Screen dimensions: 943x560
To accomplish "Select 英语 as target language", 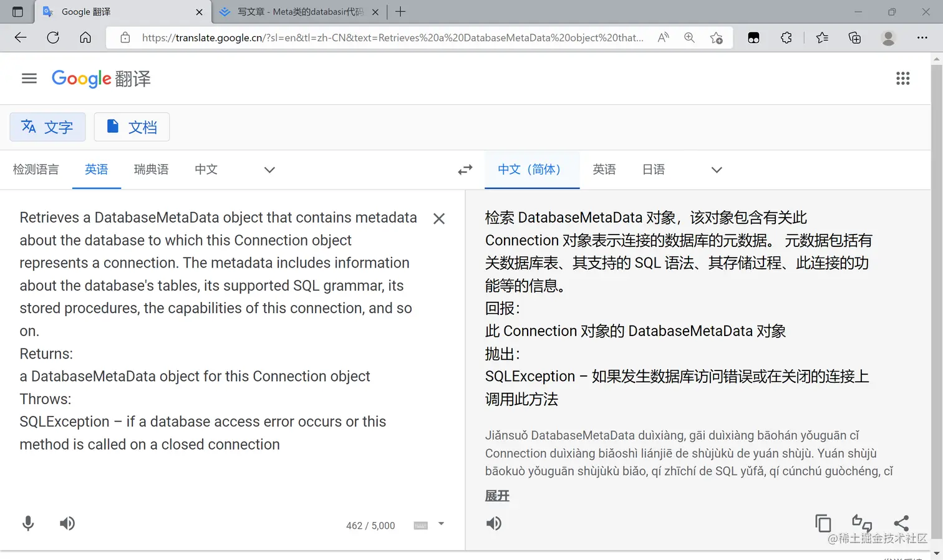I will [x=604, y=170].
